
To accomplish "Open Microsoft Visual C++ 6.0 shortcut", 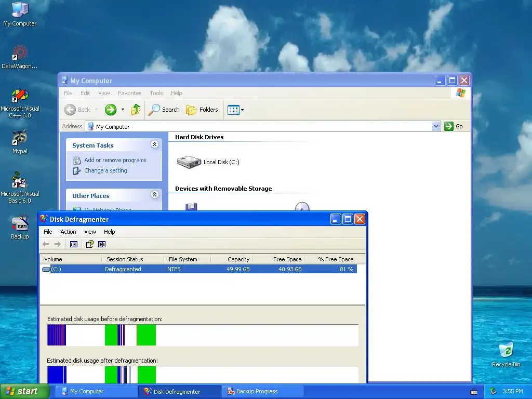I will point(20,103).
